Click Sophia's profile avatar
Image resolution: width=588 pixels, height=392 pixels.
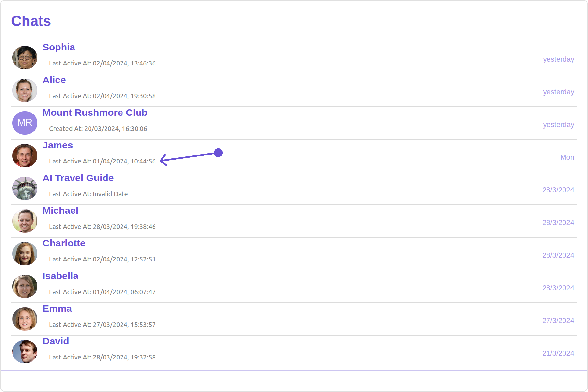[25, 57]
